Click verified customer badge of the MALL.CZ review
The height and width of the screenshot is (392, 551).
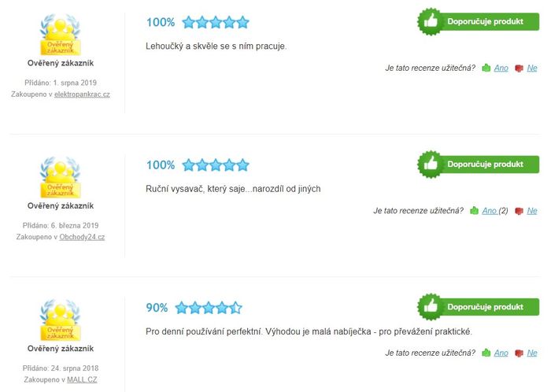(x=61, y=320)
